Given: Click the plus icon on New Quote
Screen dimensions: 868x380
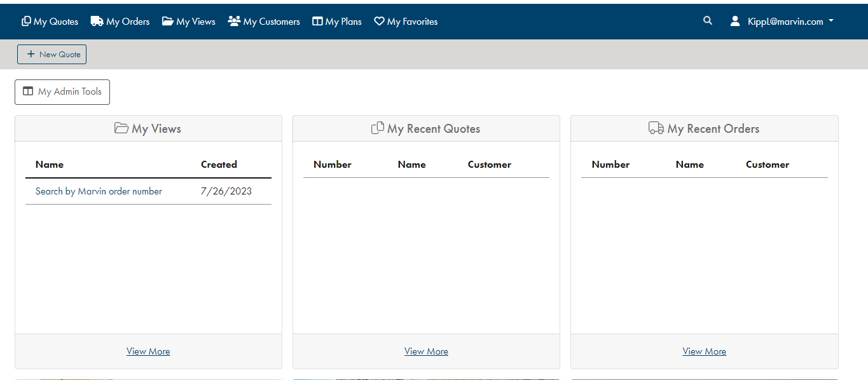Looking at the screenshot, I should tap(31, 55).
